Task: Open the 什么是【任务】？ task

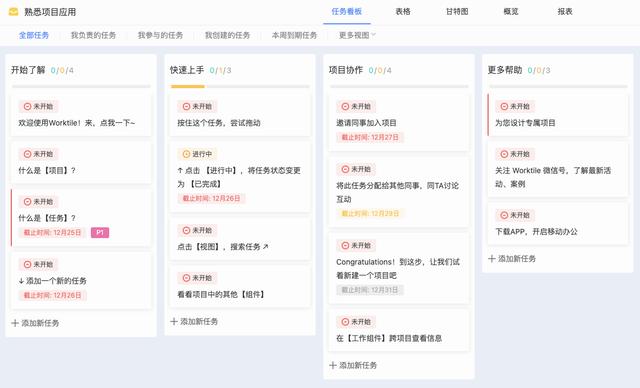Action: (x=81, y=218)
